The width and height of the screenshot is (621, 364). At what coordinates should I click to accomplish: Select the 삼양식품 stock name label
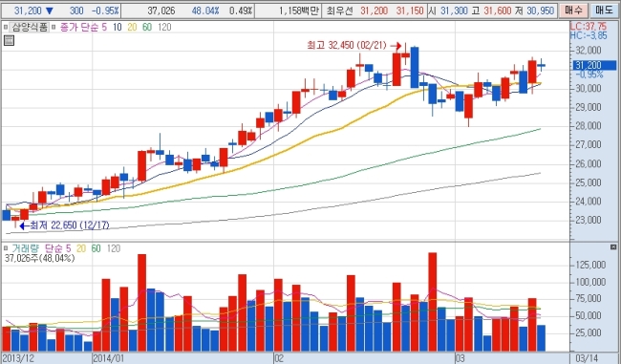click(30, 28)
